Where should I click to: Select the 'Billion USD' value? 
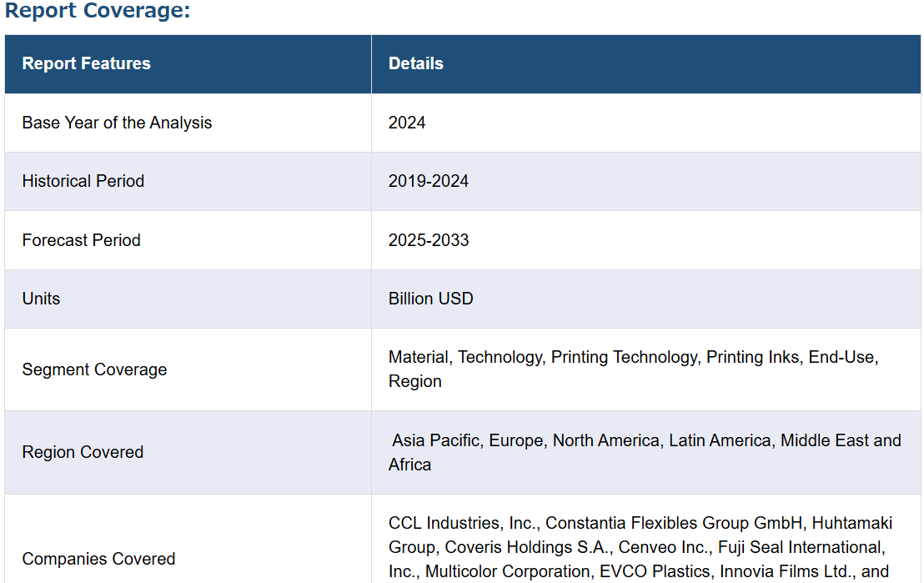[x=431, y=299]
